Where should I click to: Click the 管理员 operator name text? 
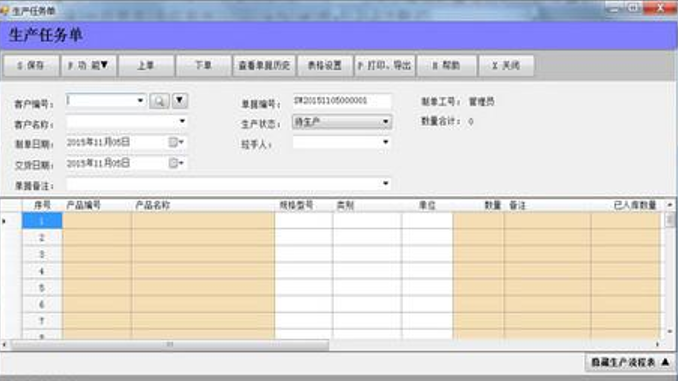coord(481,102)
